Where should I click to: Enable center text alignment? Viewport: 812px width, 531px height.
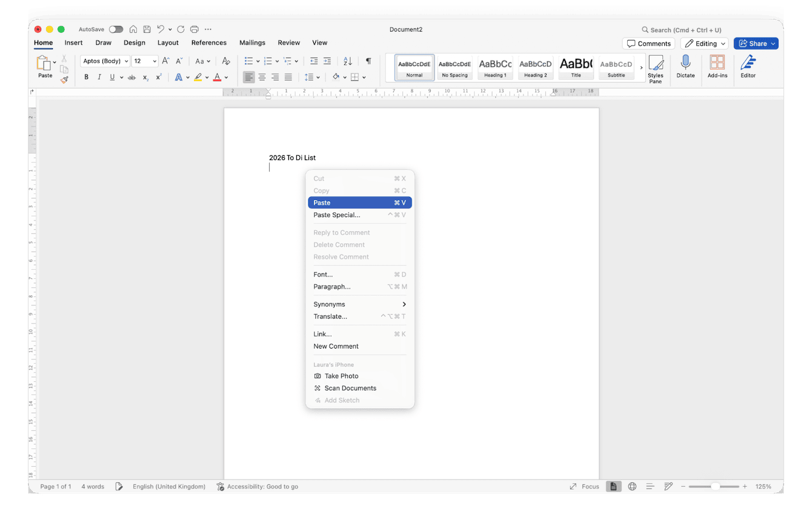262,77
